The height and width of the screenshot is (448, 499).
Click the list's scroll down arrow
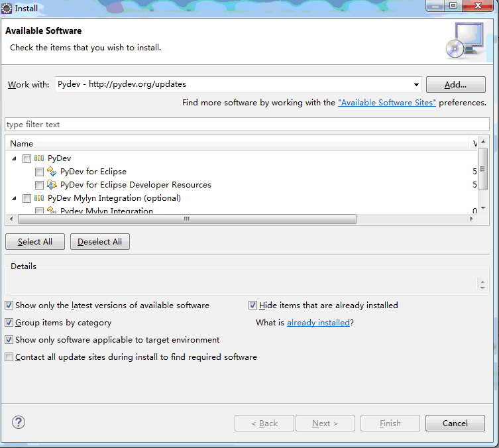[x=483, y=208]
